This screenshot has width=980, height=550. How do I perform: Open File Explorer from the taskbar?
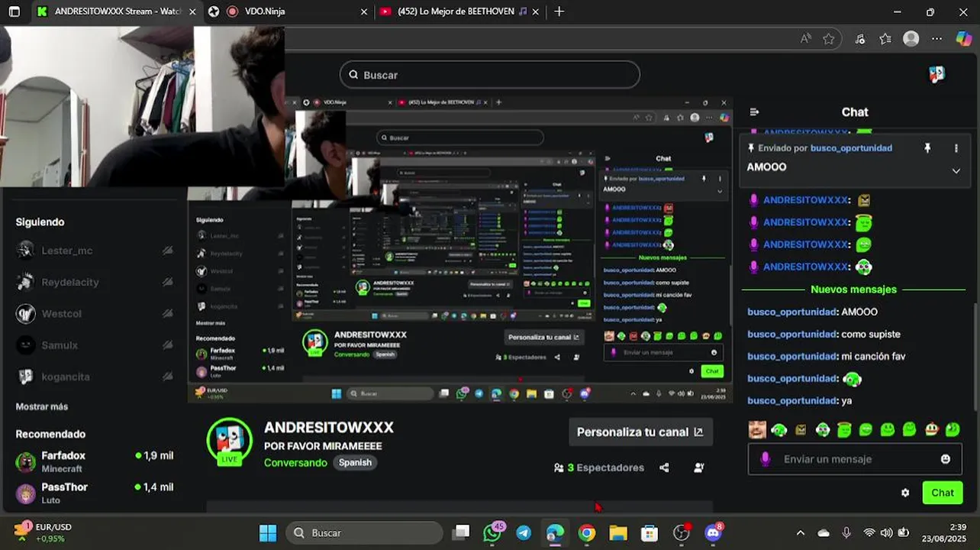tap(617, 533)
